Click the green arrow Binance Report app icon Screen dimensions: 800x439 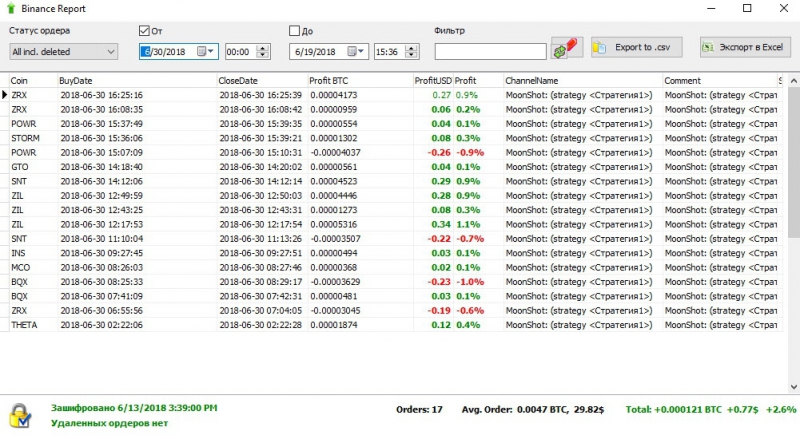point(11,9)
